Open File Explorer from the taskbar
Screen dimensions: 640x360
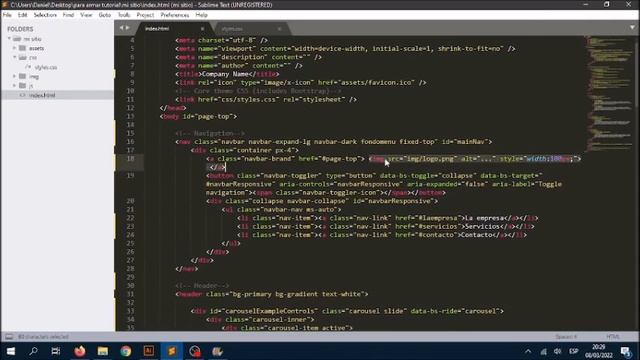102,351
